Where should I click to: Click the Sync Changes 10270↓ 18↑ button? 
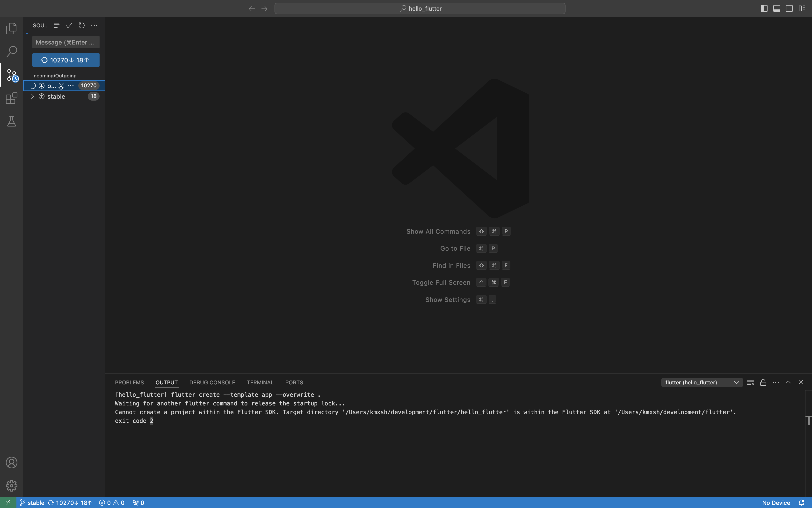pyautogui.click(x=66, y=60)
